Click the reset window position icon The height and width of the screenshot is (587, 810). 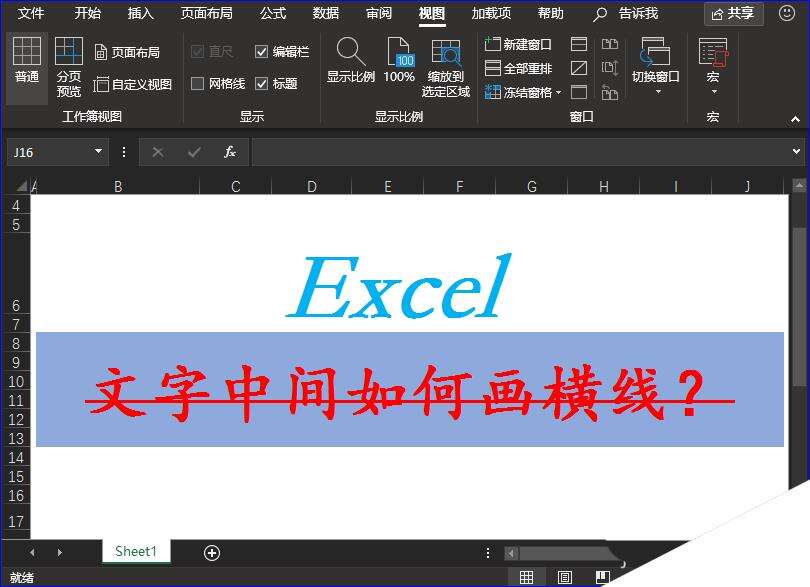(610, 92)
